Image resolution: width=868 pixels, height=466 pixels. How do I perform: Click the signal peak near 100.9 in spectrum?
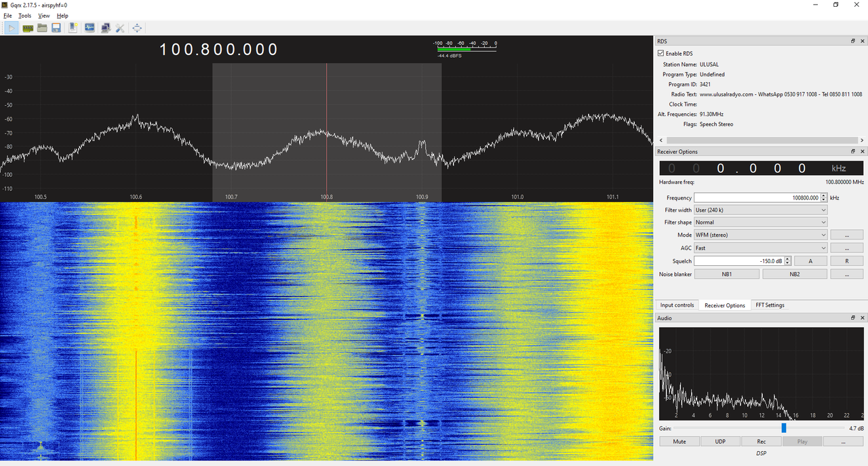[422, 142]
